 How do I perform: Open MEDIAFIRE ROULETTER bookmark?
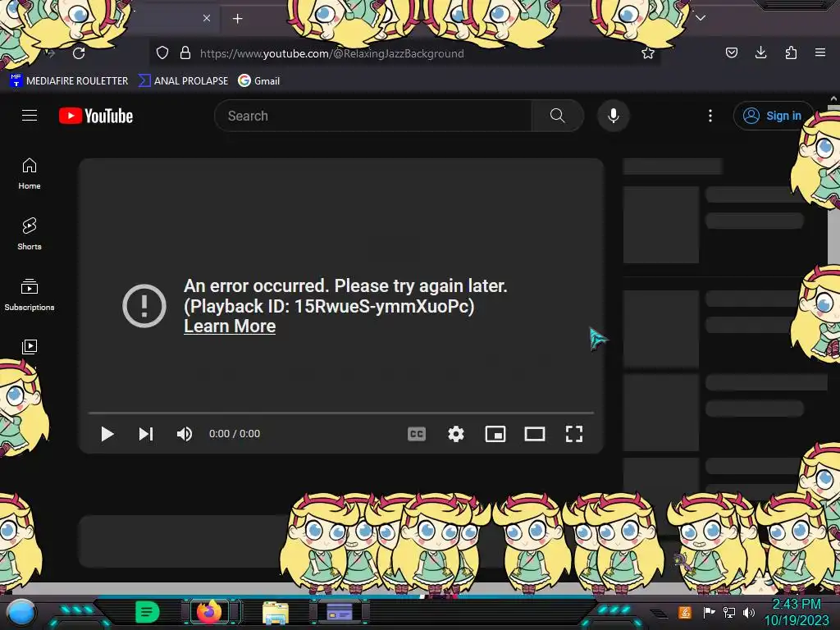[x=69, y=81]
